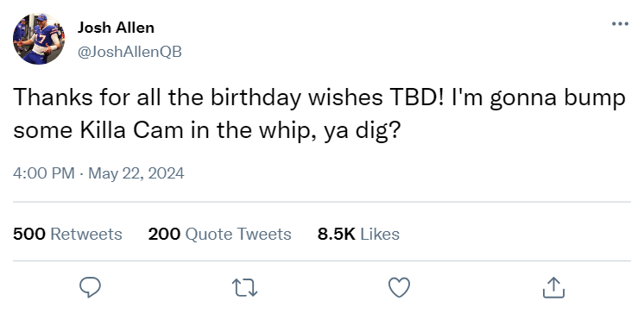Click the number 17 jersey in avatar
This screenshot has width=644, height=326.
pos(41,39)
